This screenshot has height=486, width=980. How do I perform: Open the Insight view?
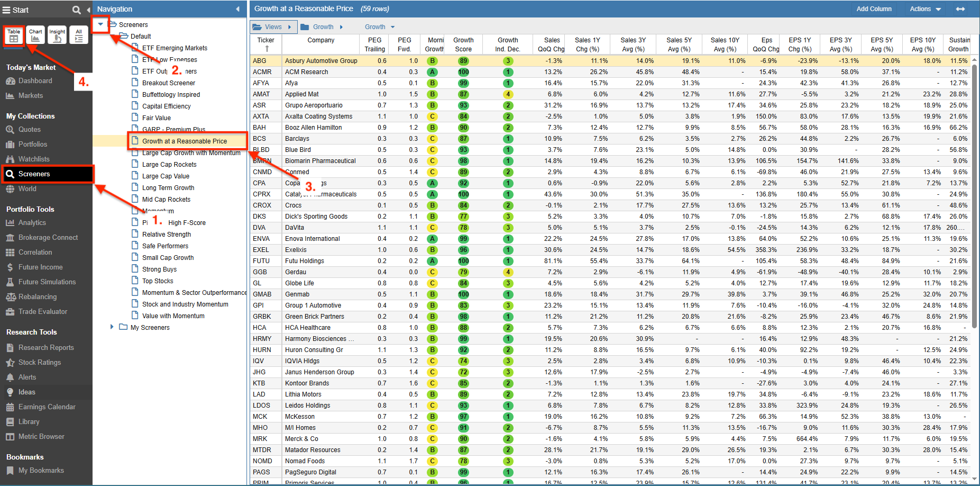(x=57, y=35)
